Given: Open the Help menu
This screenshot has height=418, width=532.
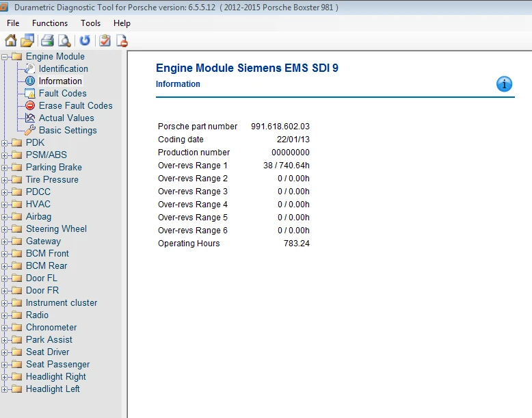Looking at the screenshot, I should (x=122, y=23).
